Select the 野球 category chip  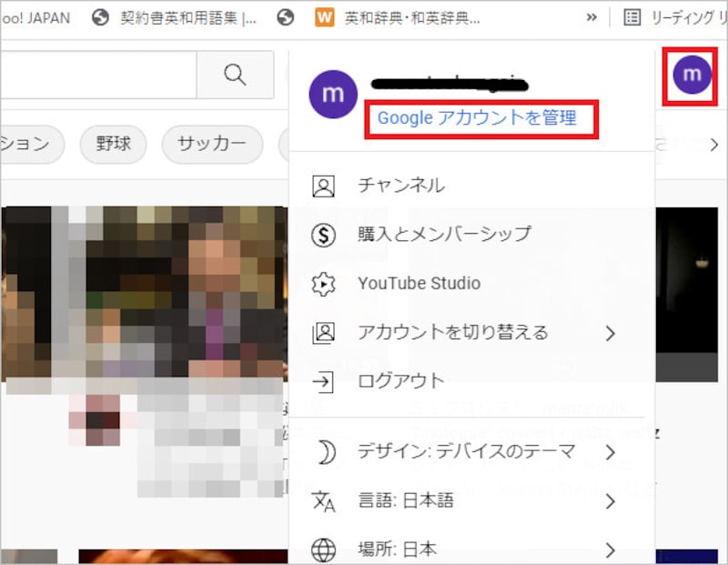point(113,144)
